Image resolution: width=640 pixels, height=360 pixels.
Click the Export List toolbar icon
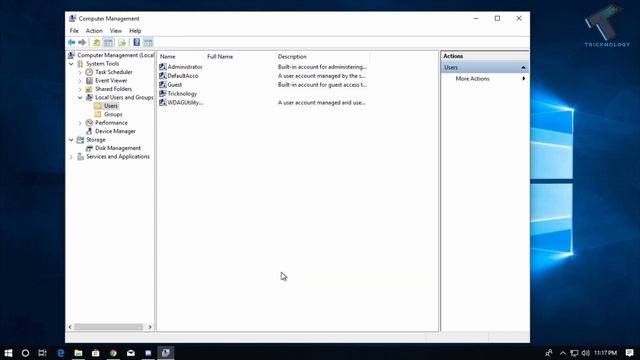pos(122,42)
